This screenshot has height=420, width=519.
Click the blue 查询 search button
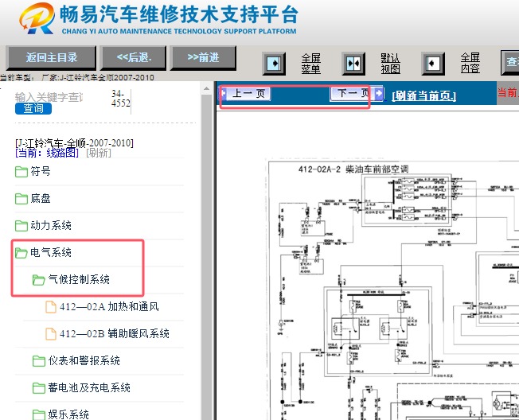point(33,108)
